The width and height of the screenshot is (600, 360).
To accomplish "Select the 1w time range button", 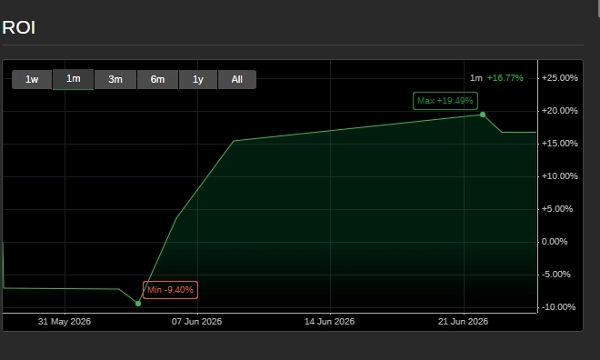I will [x=32, y=80].
